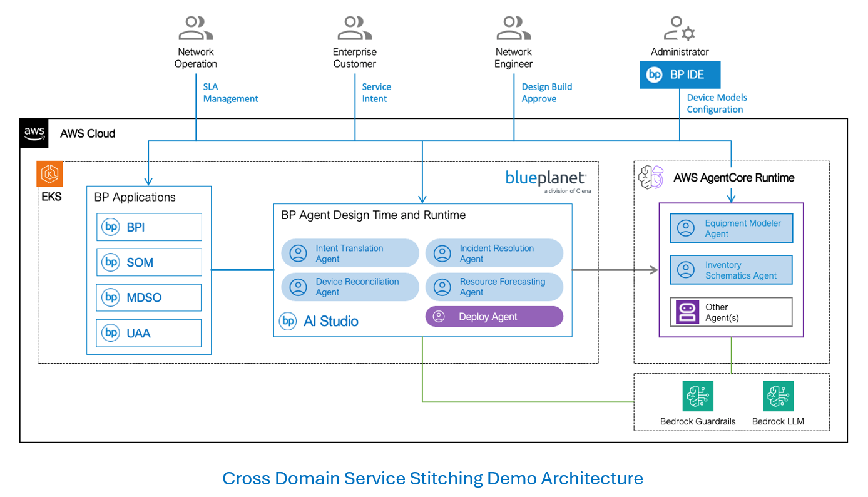
Task: Click the purple Deploy Agent button
Action: pyautogui.click(x=494, y=316)
